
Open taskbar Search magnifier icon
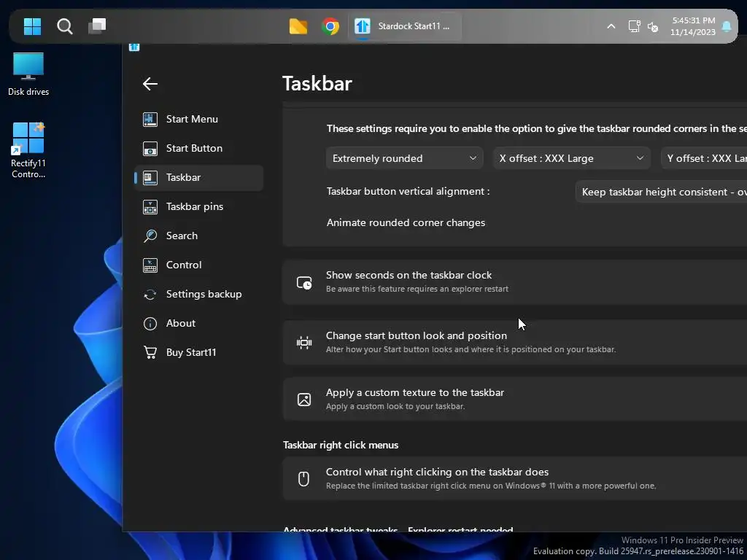click(64, 26)
